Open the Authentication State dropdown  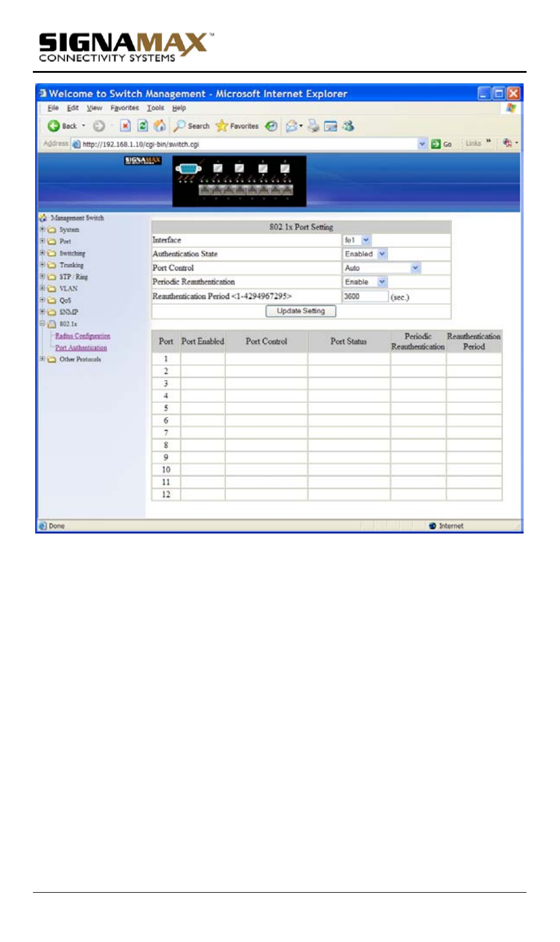point(365,254)
